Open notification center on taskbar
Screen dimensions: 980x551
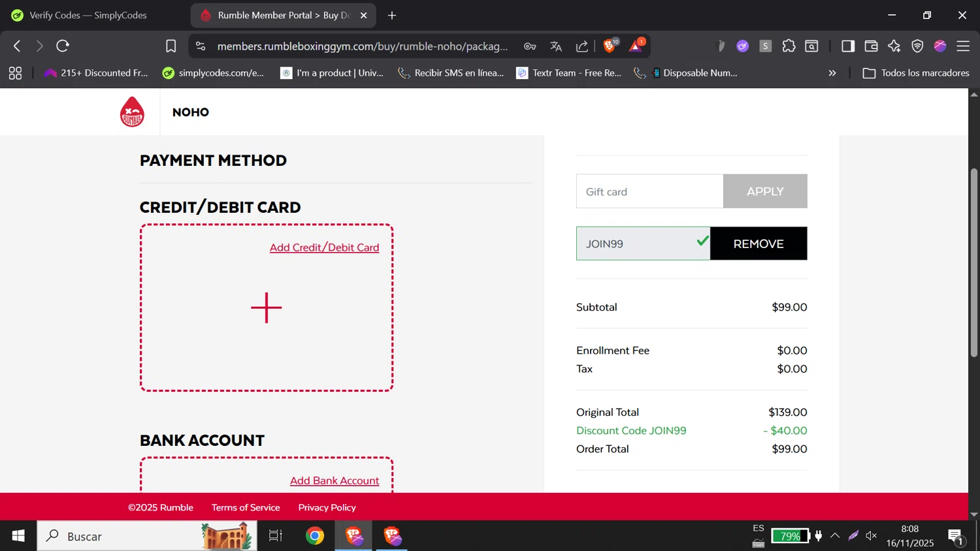[956, 537]
